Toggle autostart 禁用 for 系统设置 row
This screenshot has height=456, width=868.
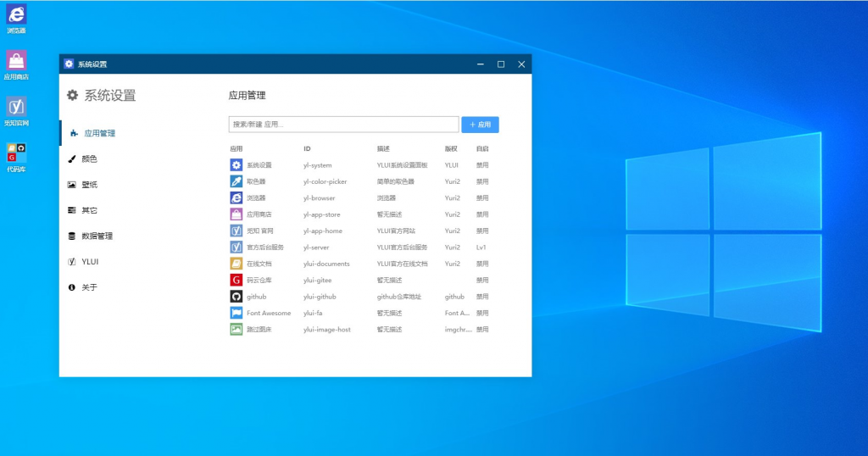click(x=482, y=165)
